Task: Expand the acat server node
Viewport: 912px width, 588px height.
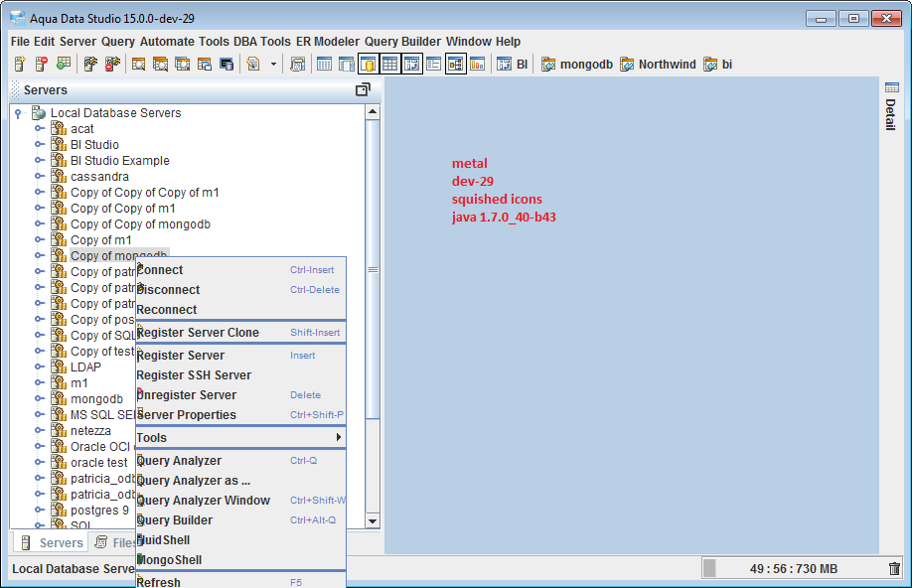Action: click(39, 128)
